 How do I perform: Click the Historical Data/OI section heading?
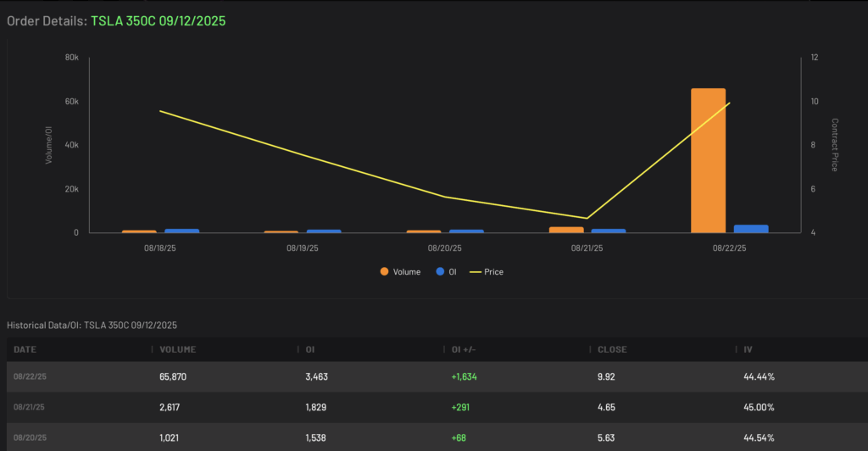pyautogui.click(x=92, y=325)
